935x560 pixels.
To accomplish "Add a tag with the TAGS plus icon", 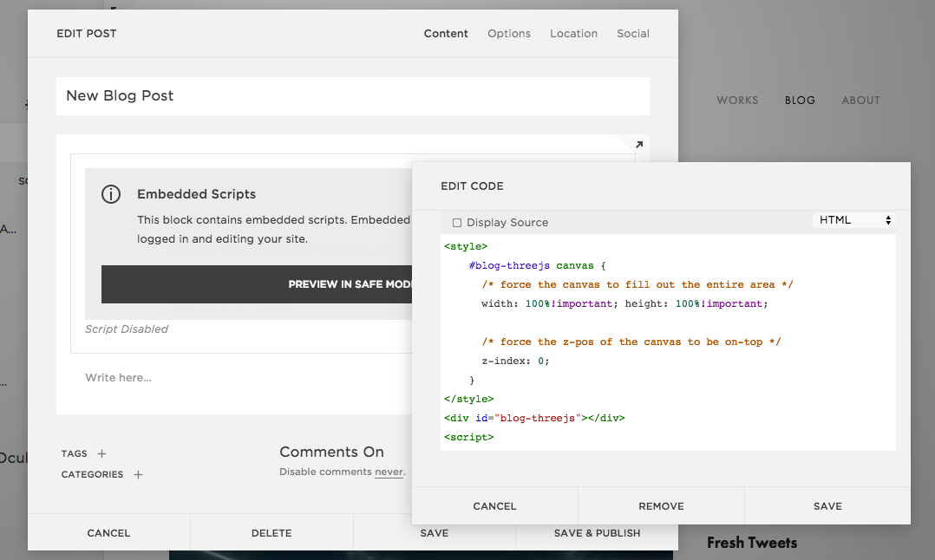I will pyautogui.click(x=102, y=453).
